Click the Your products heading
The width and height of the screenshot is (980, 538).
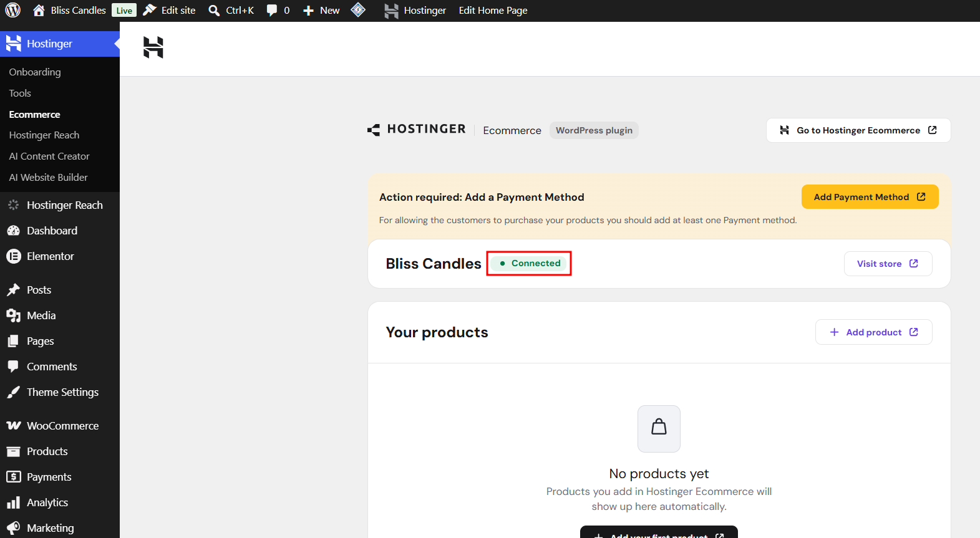tap(437, 332)
